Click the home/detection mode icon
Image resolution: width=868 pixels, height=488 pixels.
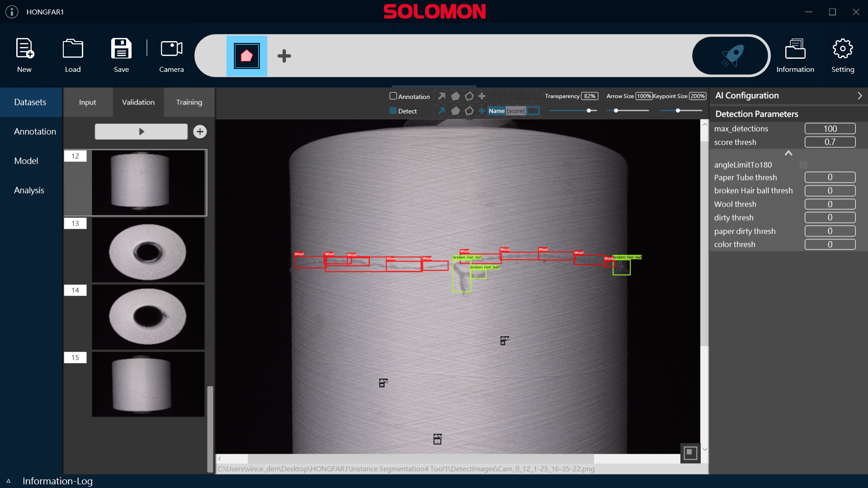click(x=247, y=56)
